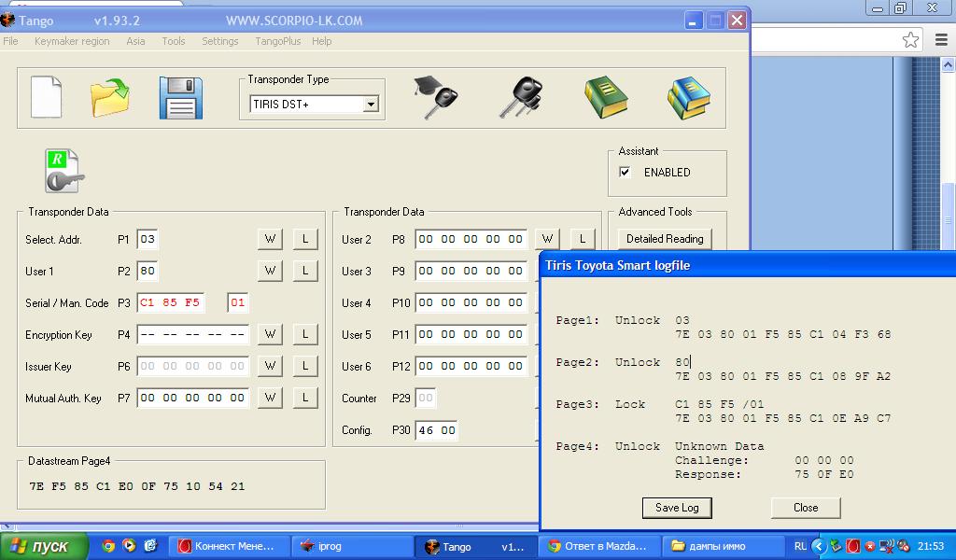The height and width of the screenshot is (560, 956).
Task: Click the RU language indicator
Action: coord(800,546)
